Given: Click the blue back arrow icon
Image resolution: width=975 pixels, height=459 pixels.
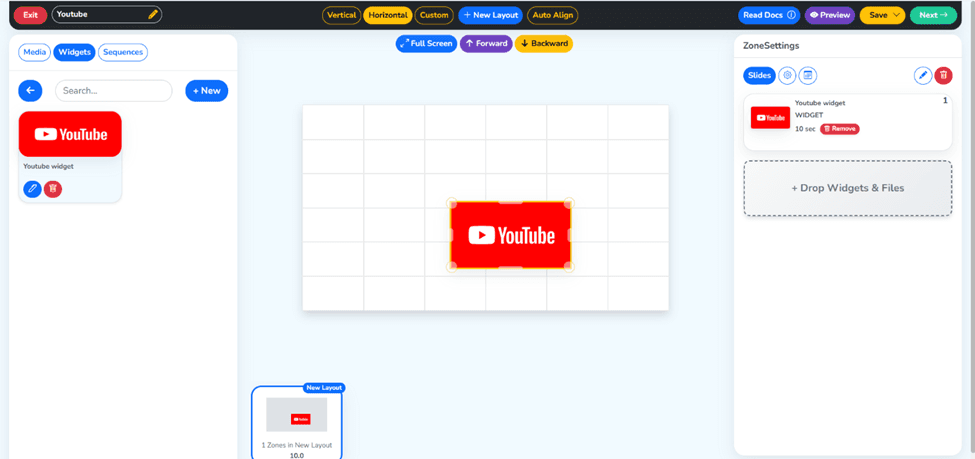Looking at the screenshot, I should click(x=30, y=91).
